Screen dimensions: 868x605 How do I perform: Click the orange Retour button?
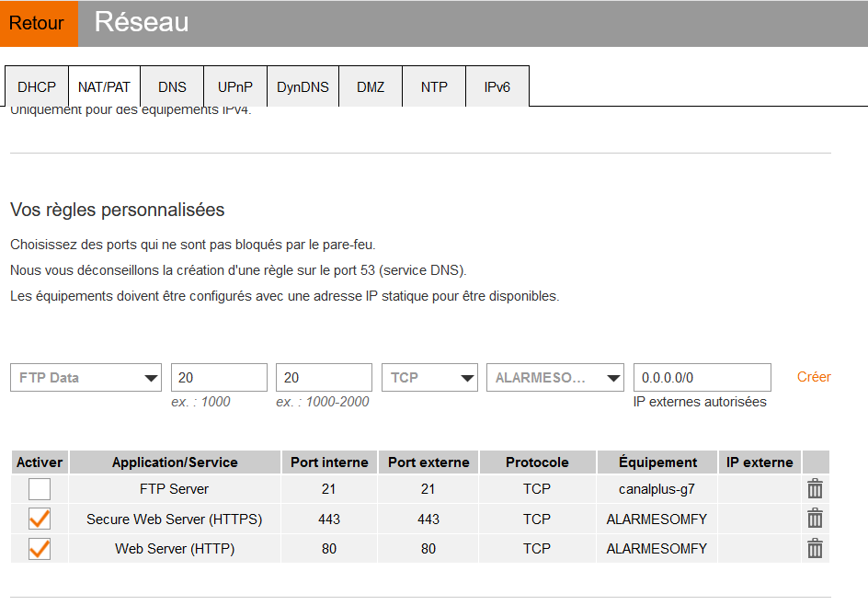[x=39, y=24]
